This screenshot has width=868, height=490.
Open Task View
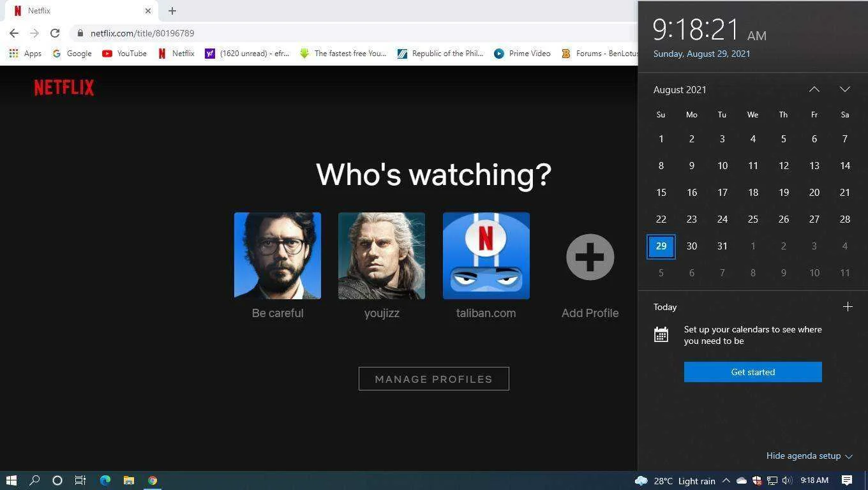(80, 480)
